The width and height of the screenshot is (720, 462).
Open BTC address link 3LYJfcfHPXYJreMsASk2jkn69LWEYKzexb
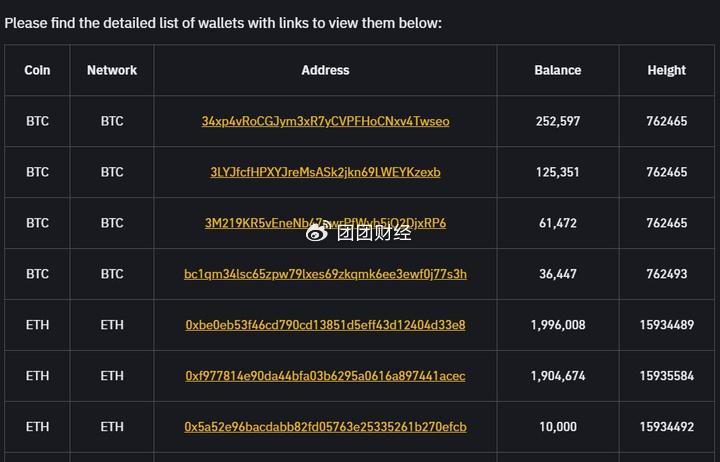[x=325, y=172]
